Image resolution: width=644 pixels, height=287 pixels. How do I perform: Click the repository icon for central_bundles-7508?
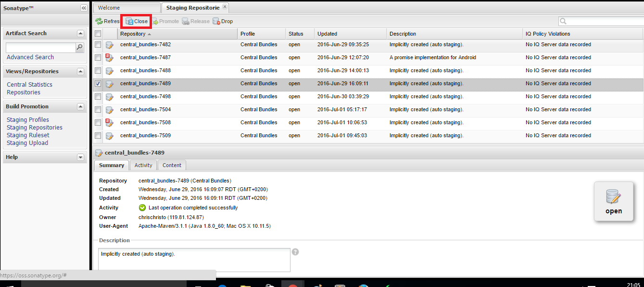109,123
